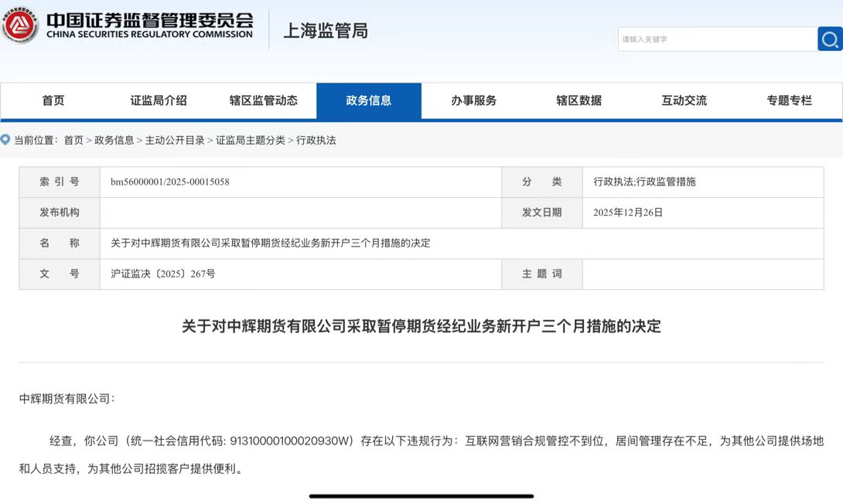The width and height of the screenshot is (843, 504).
Task: Follow the 主动公开目录 breadcrumb link
Action: 175,141
